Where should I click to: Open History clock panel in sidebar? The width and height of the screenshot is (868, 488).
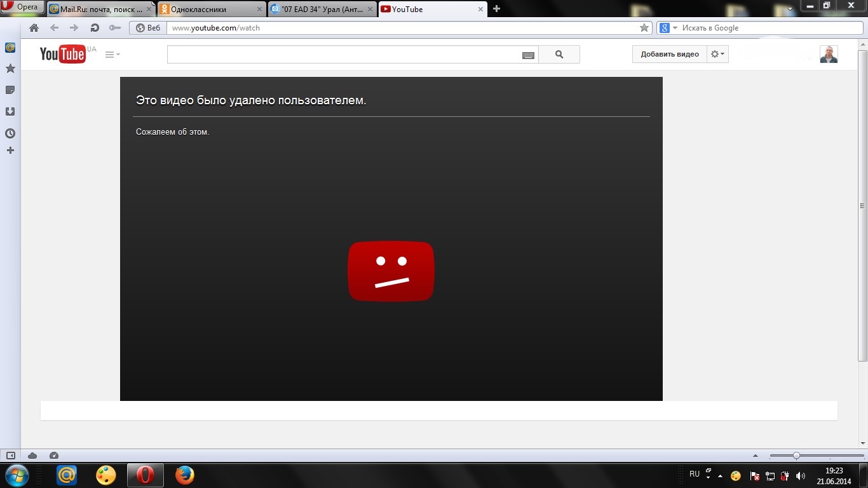[x=10, y=133]
